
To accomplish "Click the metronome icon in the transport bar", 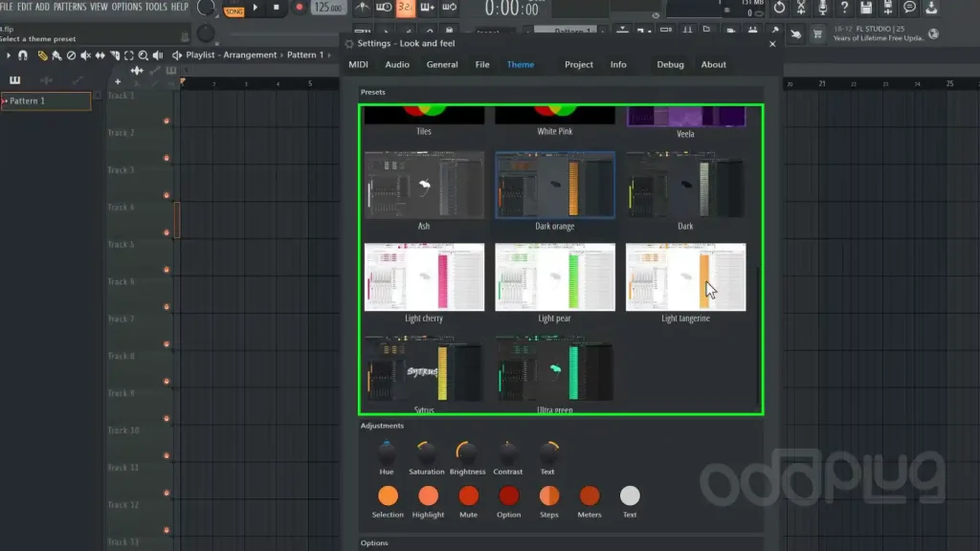I will coord(363,9).
